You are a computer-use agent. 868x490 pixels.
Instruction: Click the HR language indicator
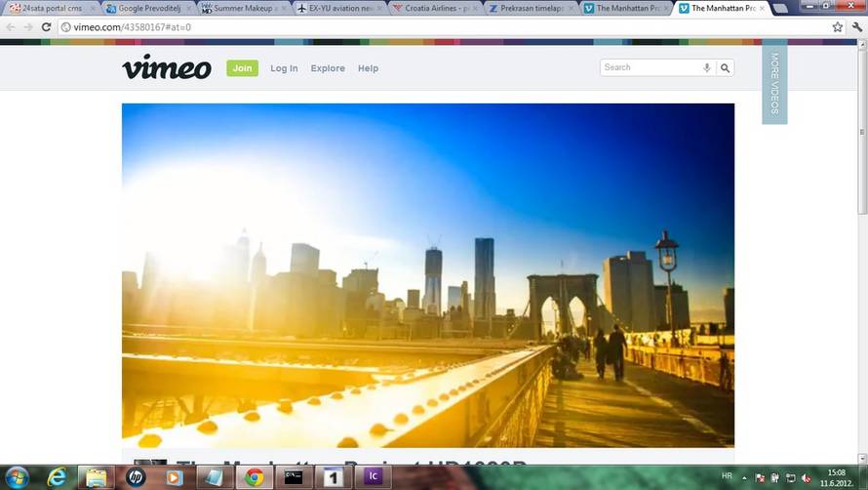727,476
